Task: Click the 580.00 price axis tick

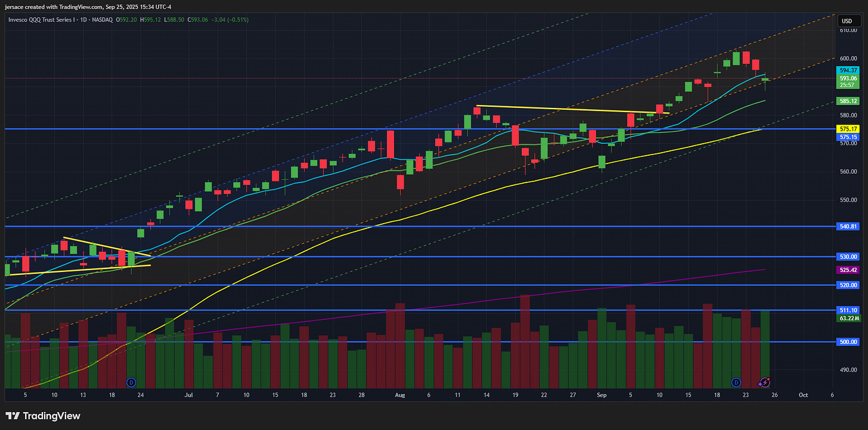Action: point(848,115)
